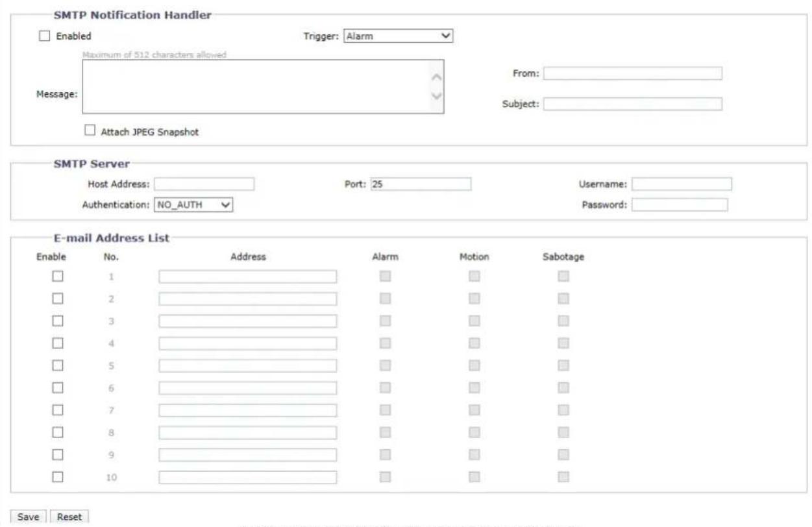Click the Address field for entry 3

click(248, 321)
